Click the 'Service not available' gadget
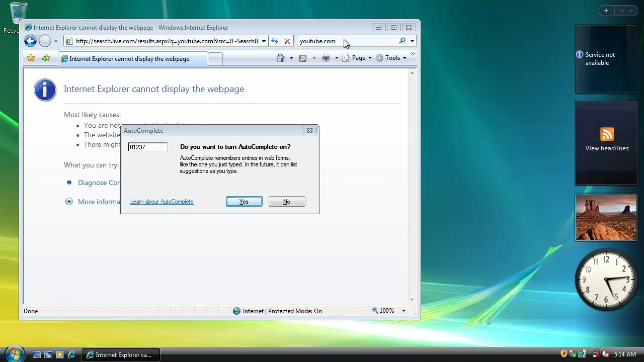644x362 pixels. coord(606,59)
